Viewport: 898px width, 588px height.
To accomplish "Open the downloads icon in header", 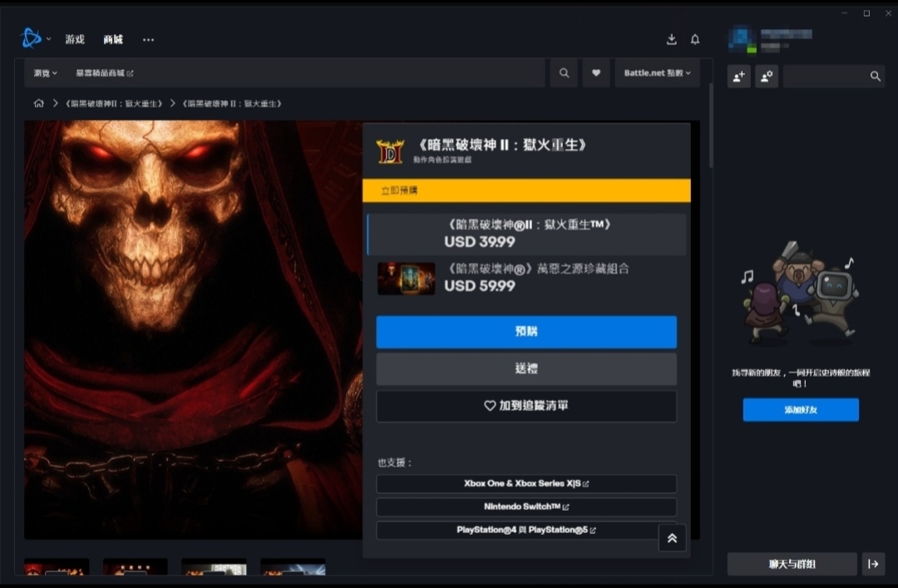I will [671, 39].
